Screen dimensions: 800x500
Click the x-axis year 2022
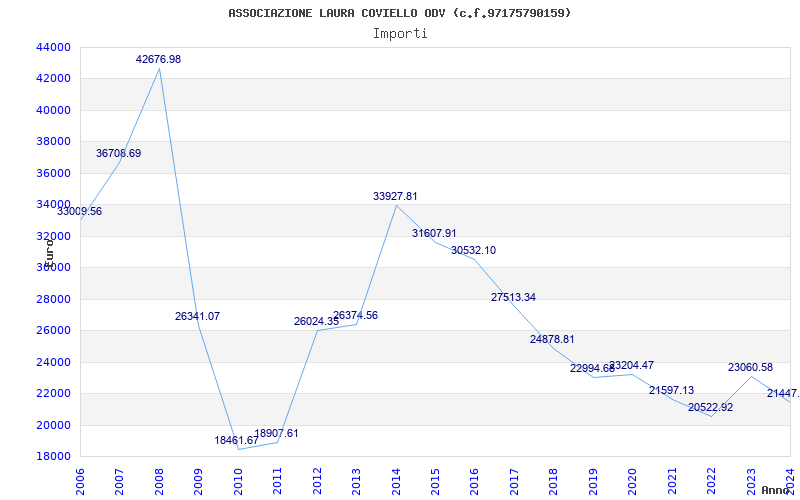coord(711,482)
